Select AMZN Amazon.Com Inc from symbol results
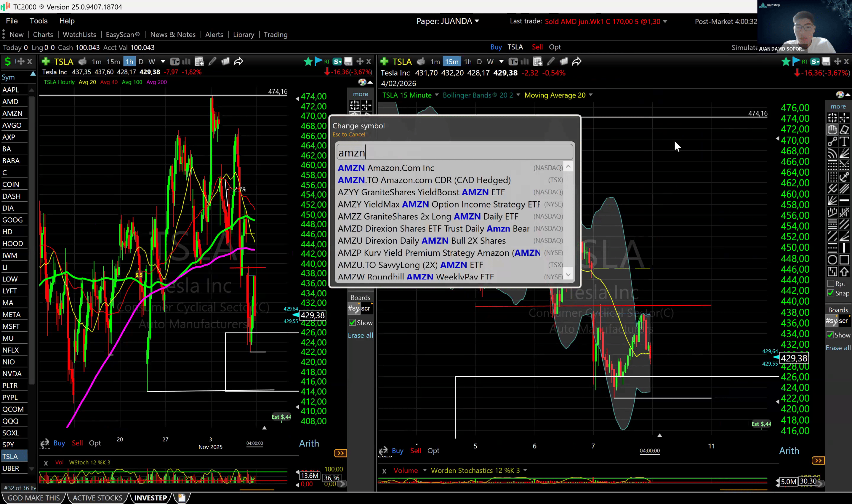Viewport: 852px width, 504px height. coord(386,168)
